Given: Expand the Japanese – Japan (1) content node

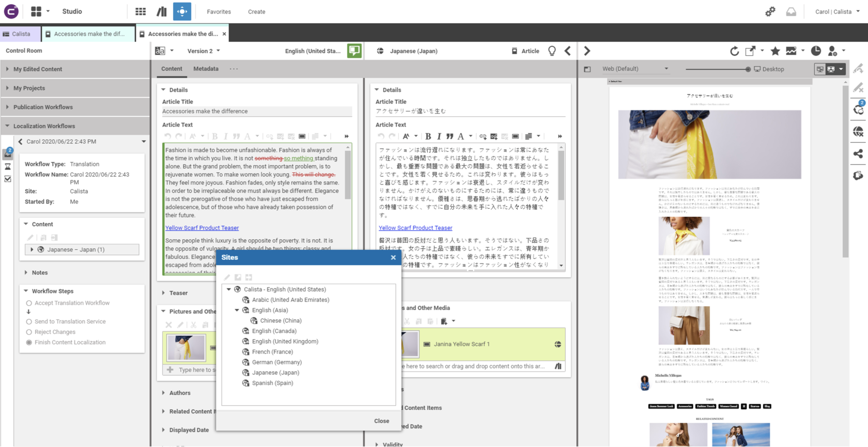Looking at the screenshot, I should [x=32, y=250].
